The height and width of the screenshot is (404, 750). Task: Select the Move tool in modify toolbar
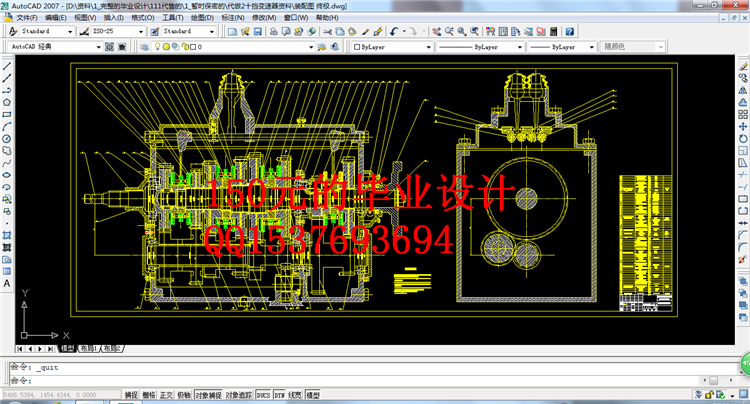pyautogui.click(x=743, y=127)
